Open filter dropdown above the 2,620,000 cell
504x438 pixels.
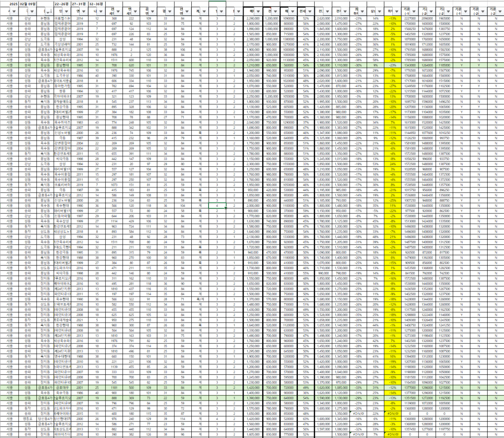pos(327,11)
